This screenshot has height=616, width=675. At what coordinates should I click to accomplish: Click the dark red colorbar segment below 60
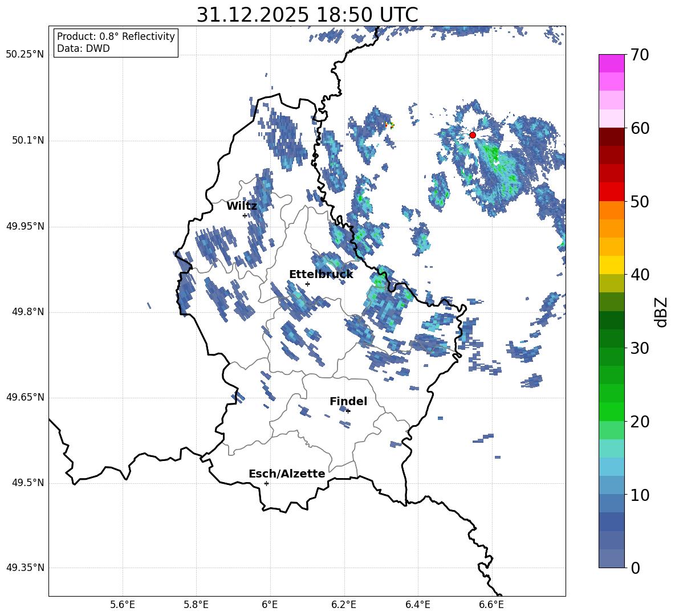coord(612,136)
